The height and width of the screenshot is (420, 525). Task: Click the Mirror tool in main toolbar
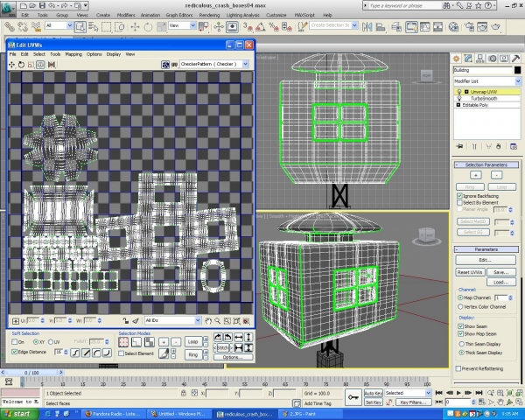point(367,27)
